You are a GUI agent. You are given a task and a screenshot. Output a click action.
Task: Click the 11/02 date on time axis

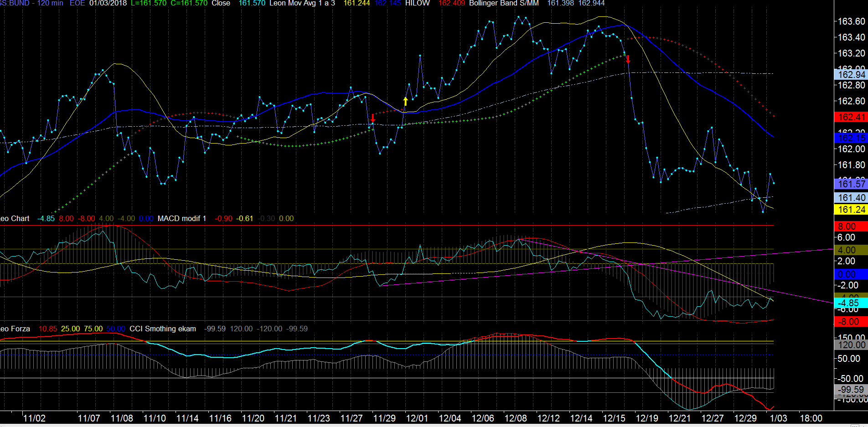pos(34,418)
